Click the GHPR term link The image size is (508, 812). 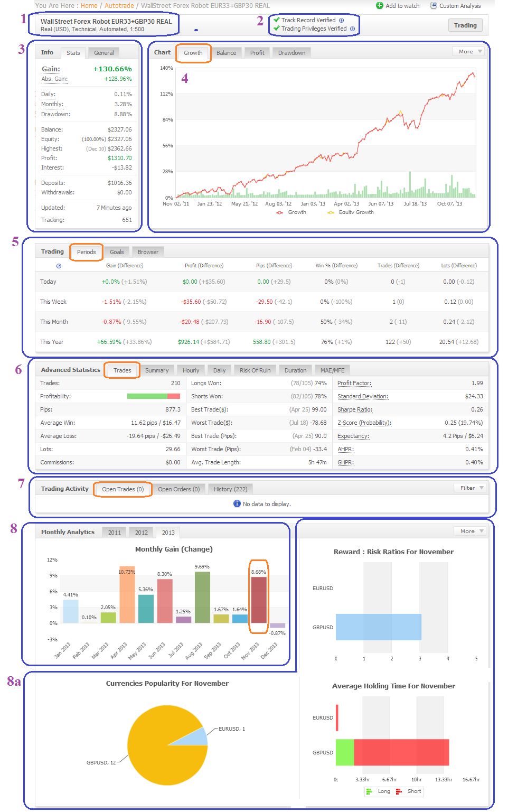pos(346,462)
